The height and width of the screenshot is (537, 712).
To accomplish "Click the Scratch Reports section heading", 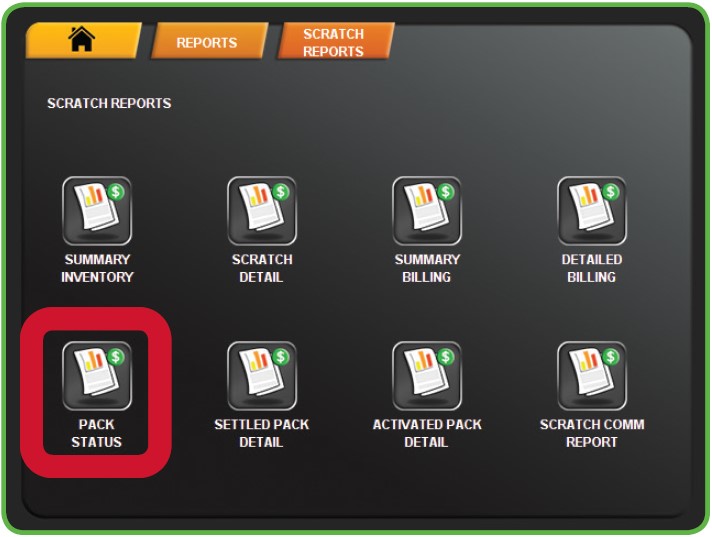I will click(109, 103).
